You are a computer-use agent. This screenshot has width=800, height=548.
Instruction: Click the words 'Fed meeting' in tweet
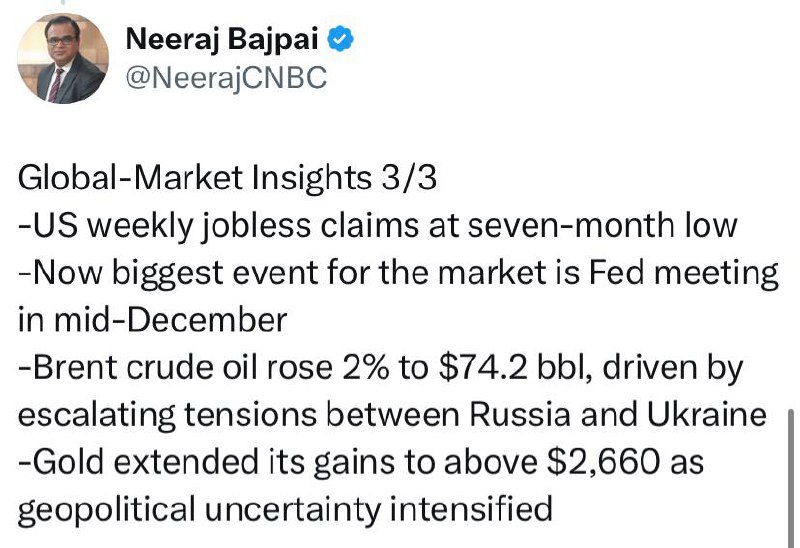point(684,273)
